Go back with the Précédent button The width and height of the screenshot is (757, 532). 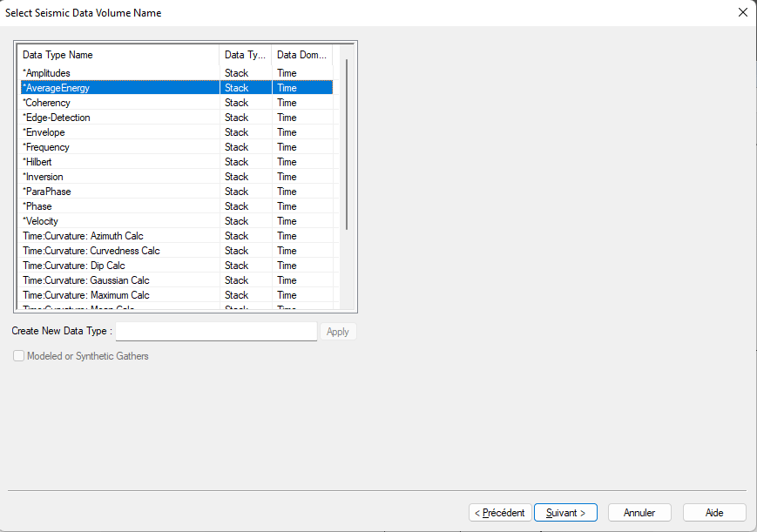click(500, 513)
